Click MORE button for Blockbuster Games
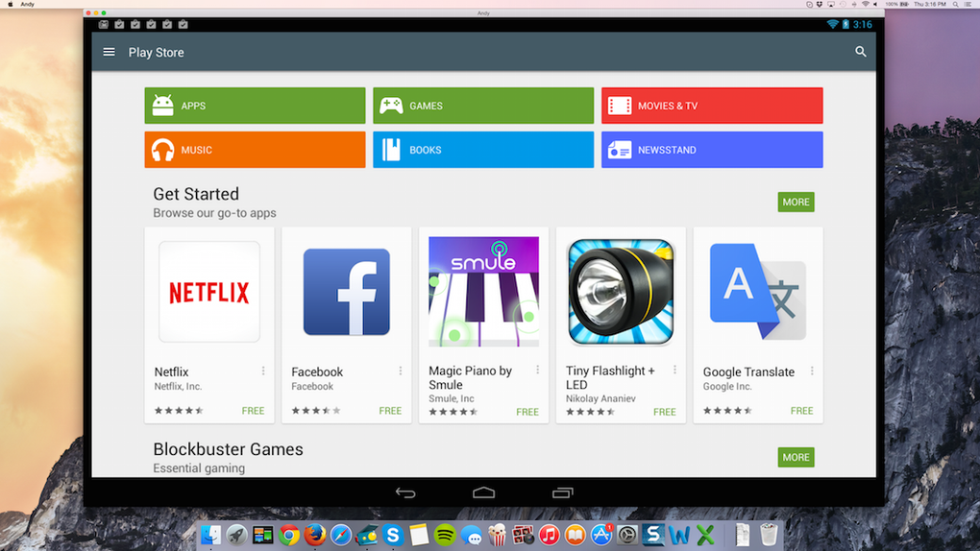The image size is (980, 551). (x=796, y=457)
